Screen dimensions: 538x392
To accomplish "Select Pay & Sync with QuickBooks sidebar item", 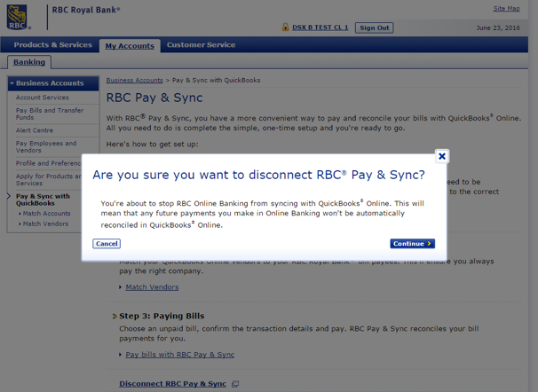I will pos(43,200).
